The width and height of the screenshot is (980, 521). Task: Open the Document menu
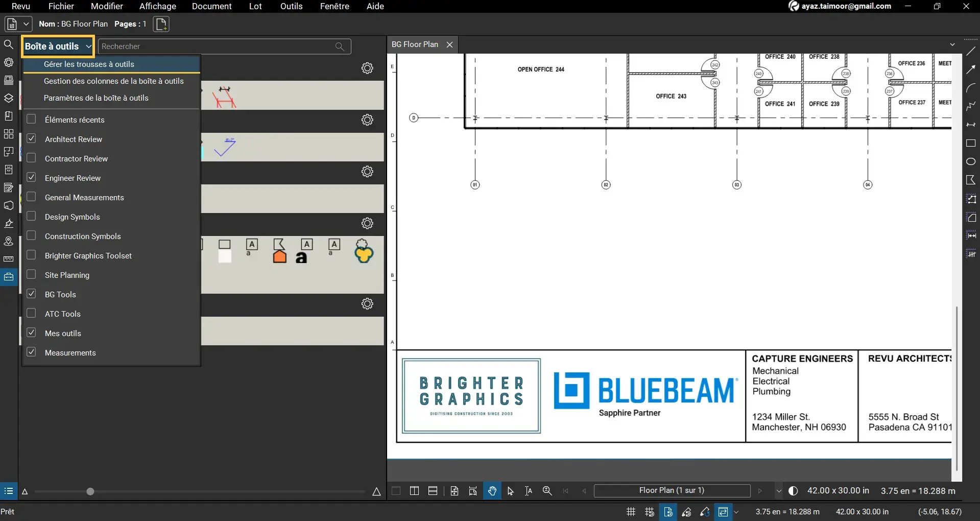point(212,6)
